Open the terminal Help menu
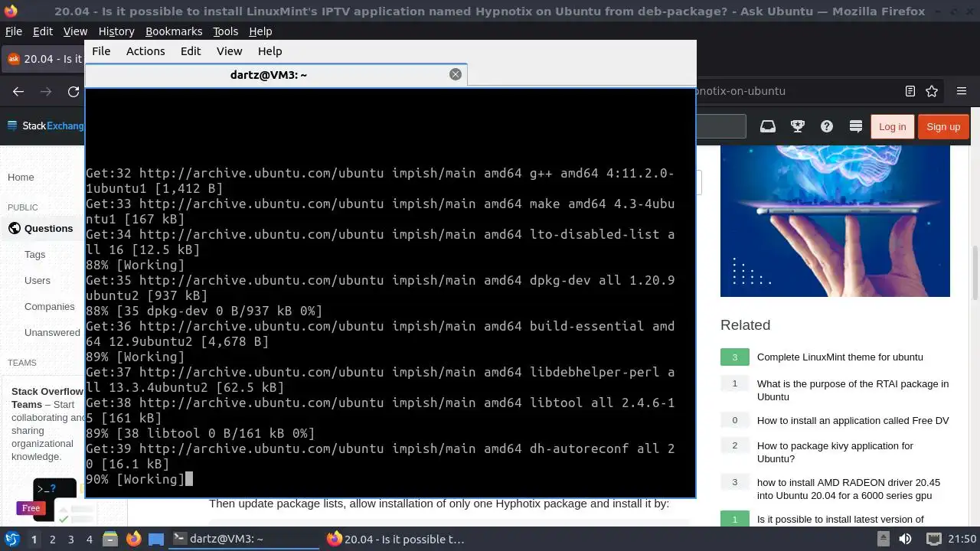The image size is (980, 551). pos(269,51)
